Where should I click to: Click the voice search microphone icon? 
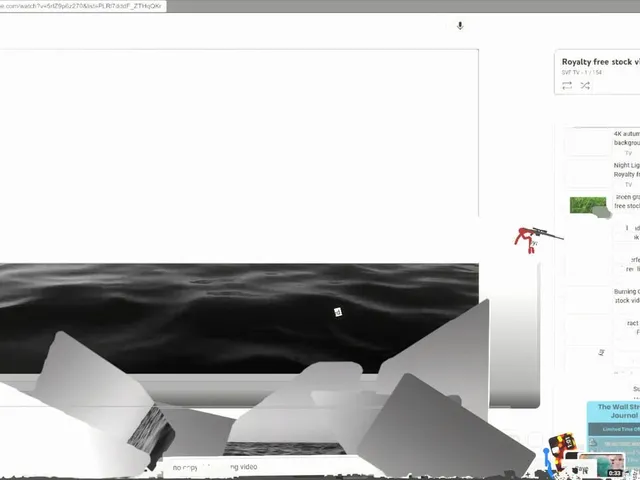tap(460, 26)
